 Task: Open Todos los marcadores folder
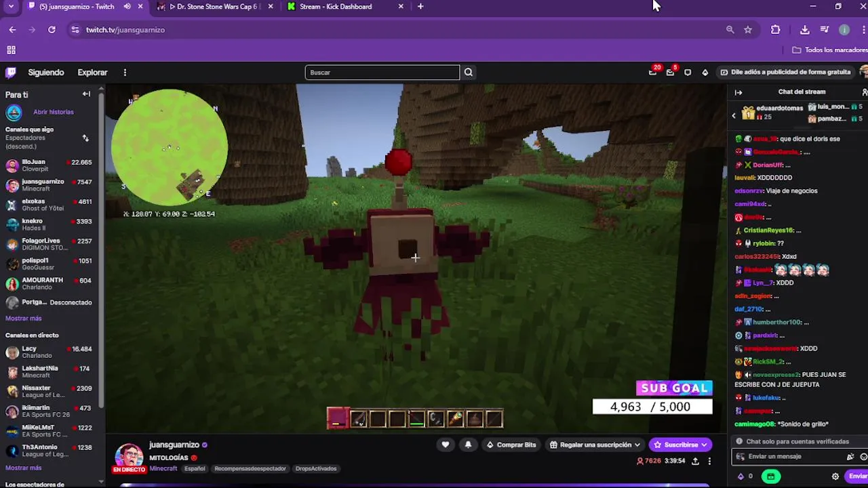[x=830, y=50]
